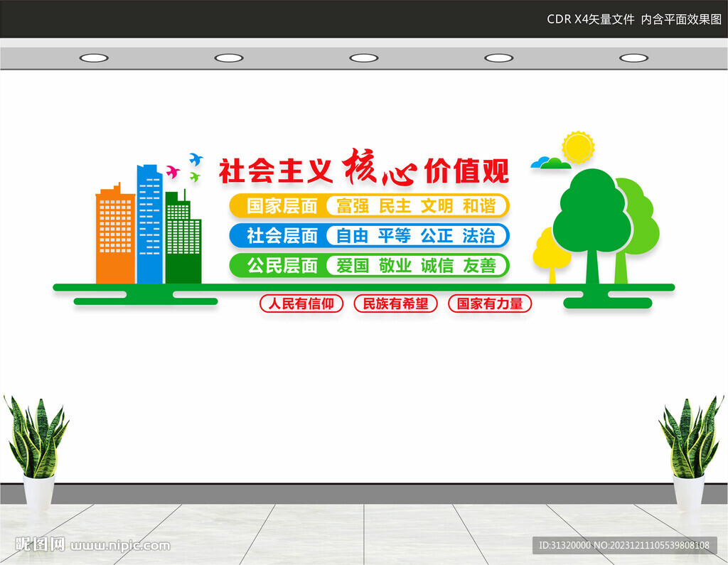728x565 pixels.
Task: Click the blue and green cloud
Action: pos(552,163)
